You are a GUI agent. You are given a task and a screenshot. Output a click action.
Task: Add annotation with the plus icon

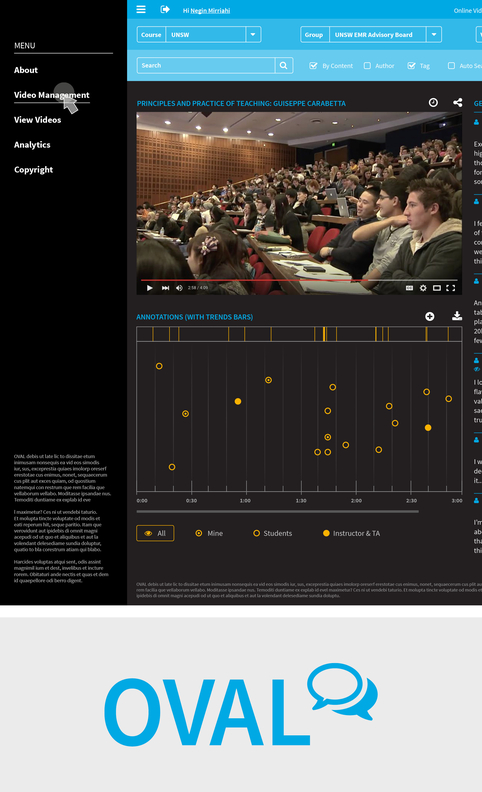tap(429, 316)
